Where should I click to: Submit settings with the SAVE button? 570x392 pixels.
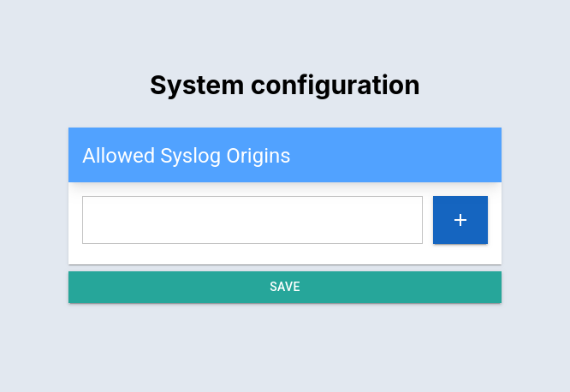285,287
